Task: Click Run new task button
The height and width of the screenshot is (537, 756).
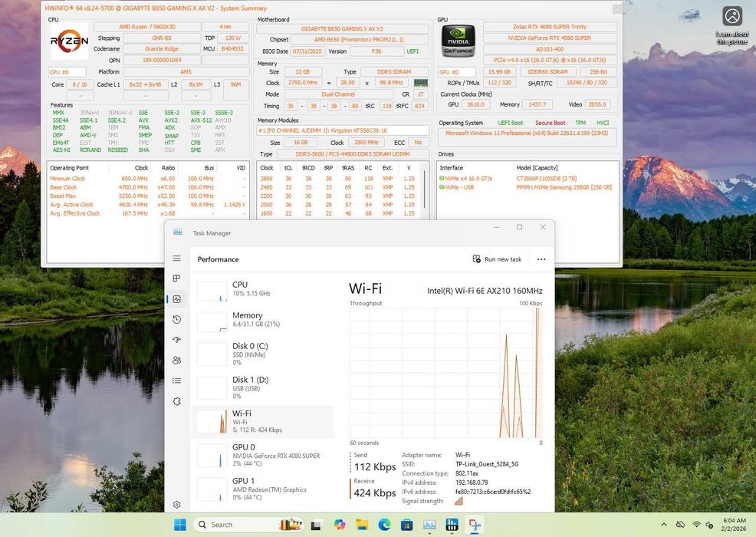Action: tap(497, 259)
